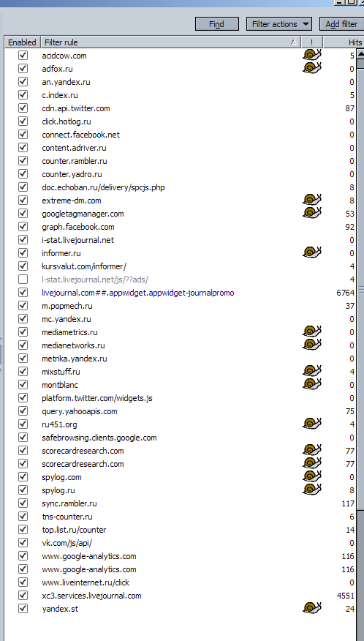Click the 4551 hits value

[x=345, y=596]
